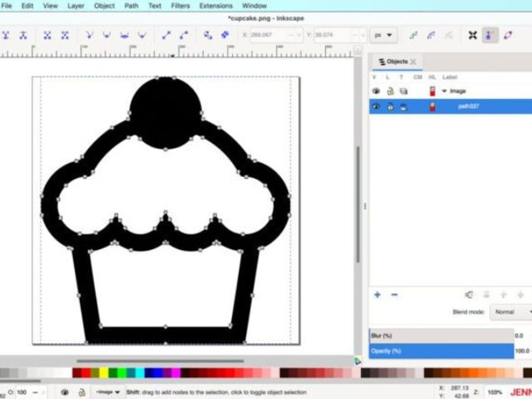This screenshot has width=532, height=399.
Task: Close the Objects panel tab
Action: point(413,62)
